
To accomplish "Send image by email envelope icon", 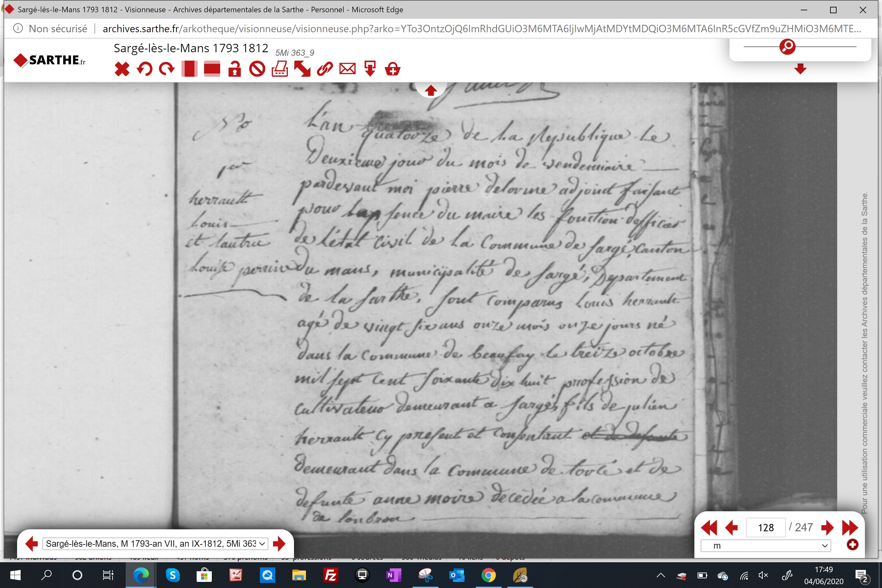I will click(x=348, y=69).
